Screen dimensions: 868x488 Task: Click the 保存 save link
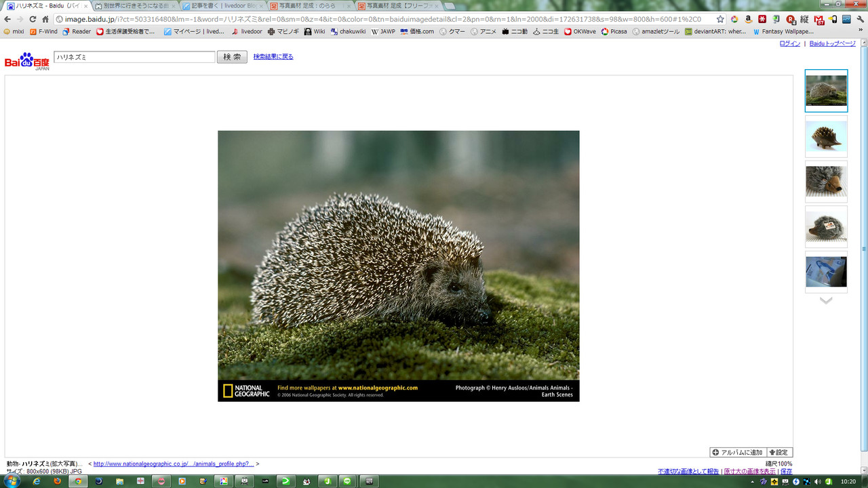coord(786,471)
